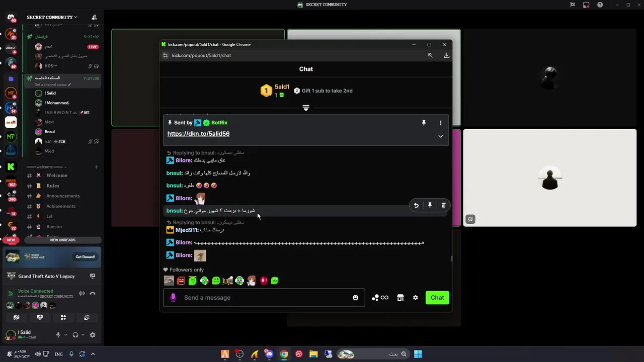Open voice noise suppression waveform icon
Viewport: 644px width, 362px height.
pos(82,294)
